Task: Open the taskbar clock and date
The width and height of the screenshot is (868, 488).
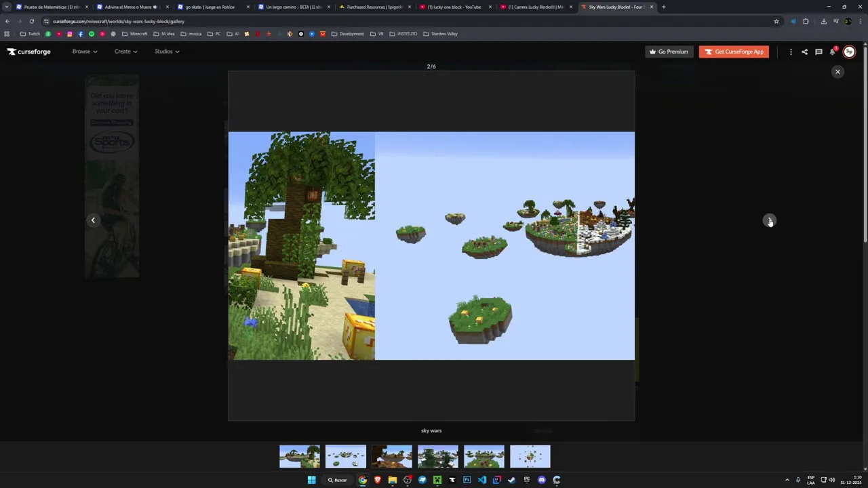Action: pos(851,480)
